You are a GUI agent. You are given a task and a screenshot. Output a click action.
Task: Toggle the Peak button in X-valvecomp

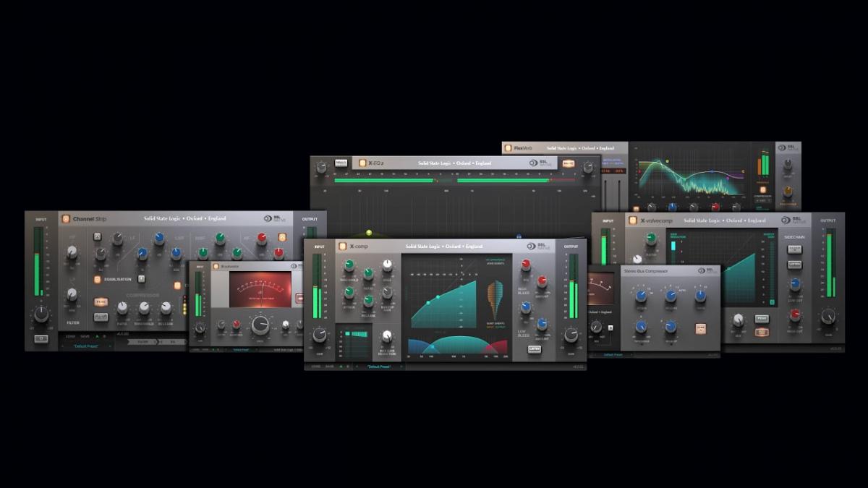762,318
